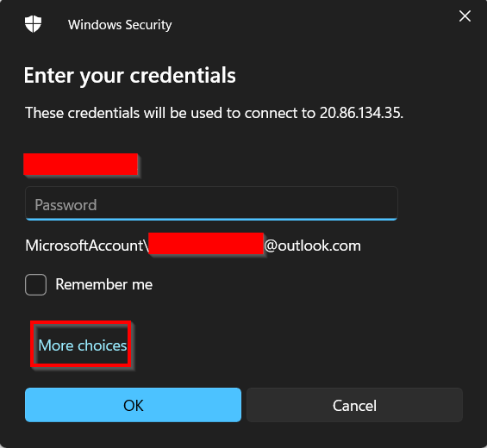Image resolution: width=487 pixels, height=448 pixels.
Task: Dismiss the prompt using Cancel
Action: pos(354,405)
